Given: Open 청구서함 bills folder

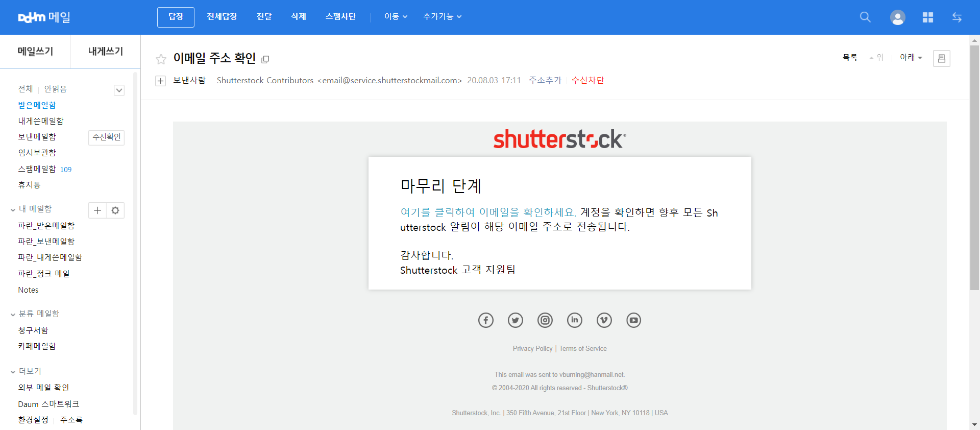Looking at the screenshot, I should pos(33,330).
